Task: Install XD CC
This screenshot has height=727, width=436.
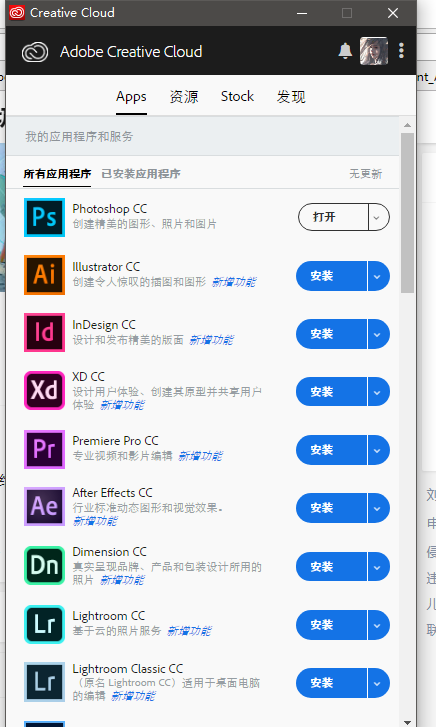Action: point(331,392)
